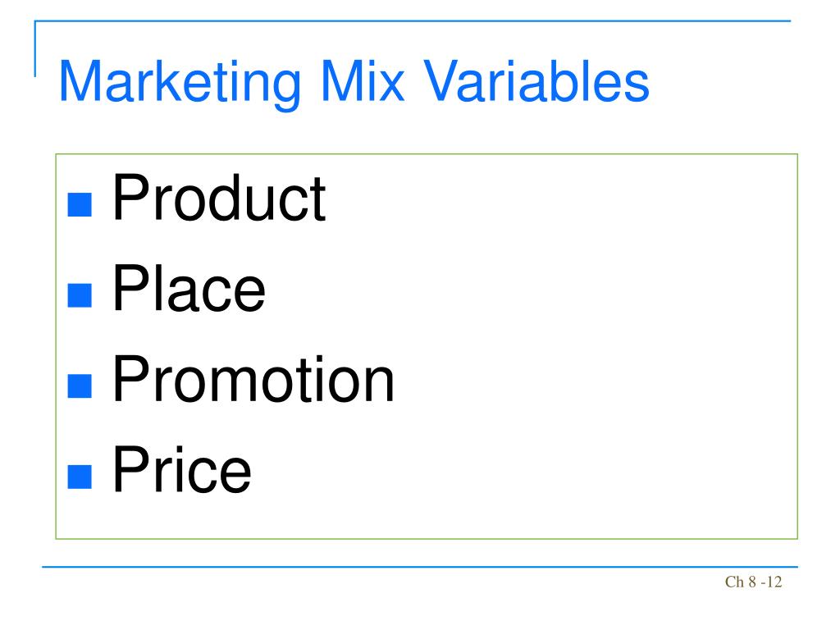The width and height of the screenshot is (840, 630).
Task: Select the bottom edge of green content box
Action: click(427, 538)
